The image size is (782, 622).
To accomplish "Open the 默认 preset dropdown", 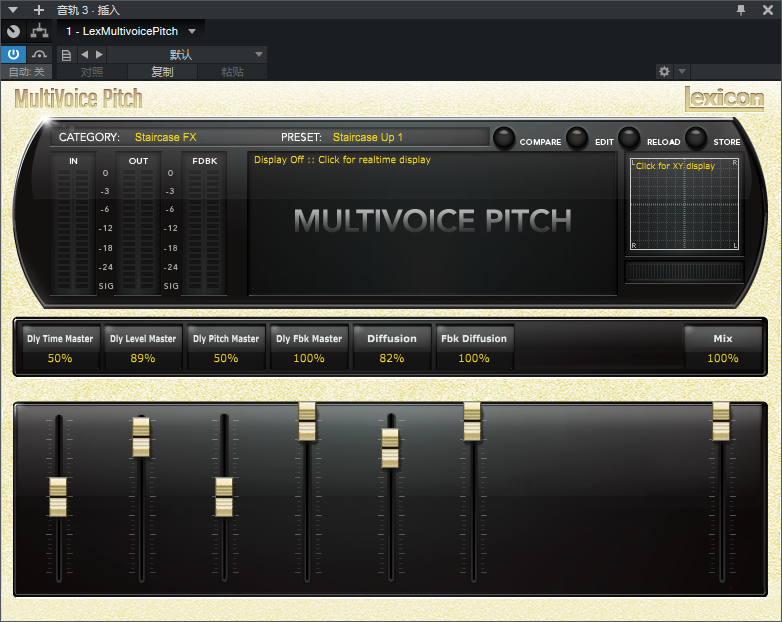I will 187,54.
